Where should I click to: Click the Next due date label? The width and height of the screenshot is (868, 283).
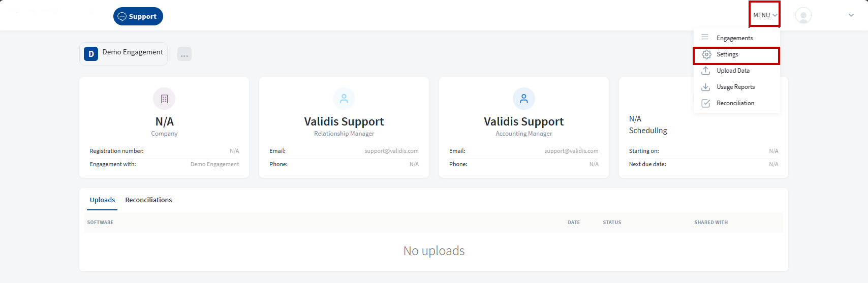[647, 164]
